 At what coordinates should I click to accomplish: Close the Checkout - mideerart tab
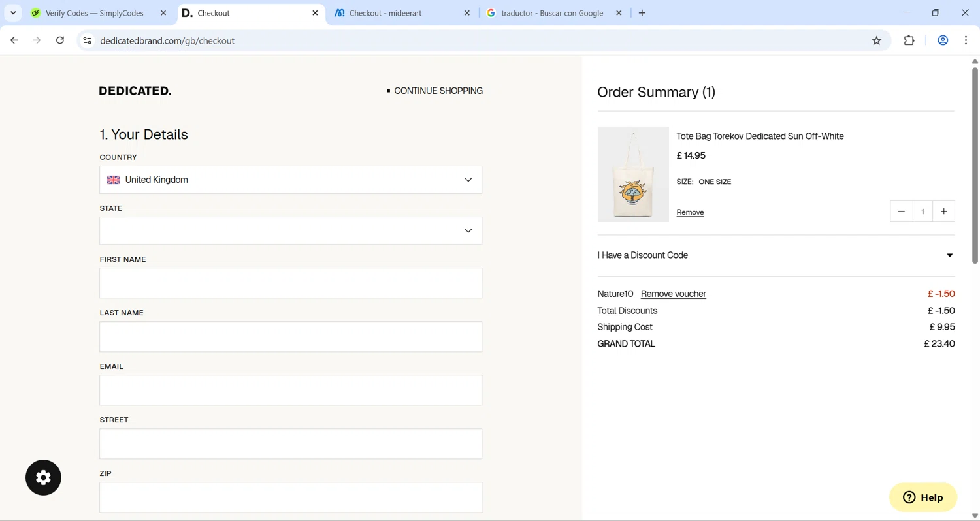tap(467, 13)
